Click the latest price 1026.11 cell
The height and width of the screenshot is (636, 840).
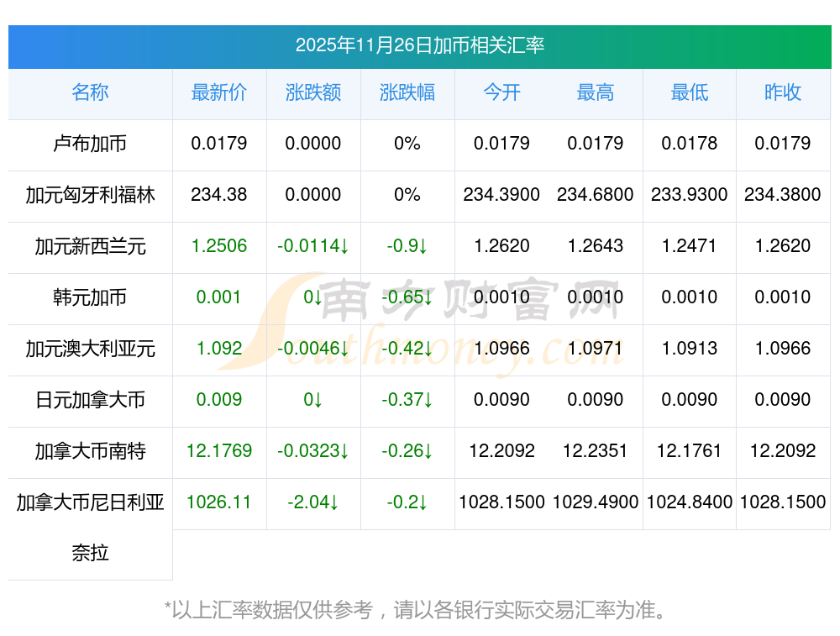219,502
